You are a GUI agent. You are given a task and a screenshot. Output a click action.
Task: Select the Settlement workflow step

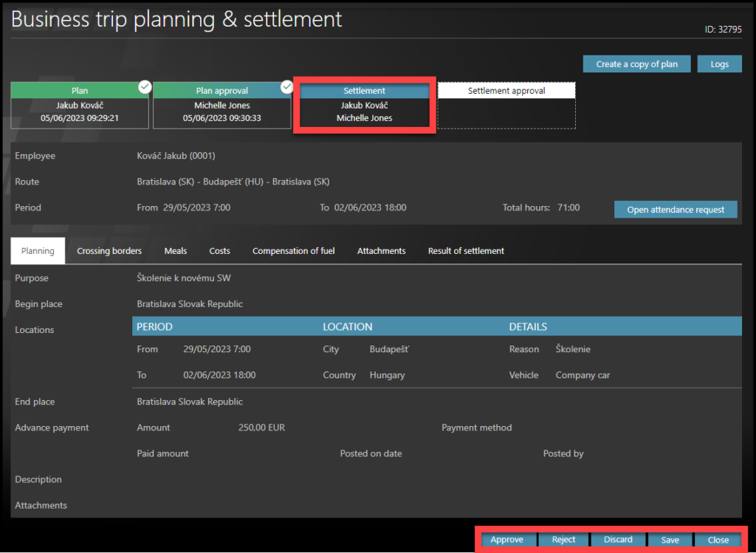point(364,106)
